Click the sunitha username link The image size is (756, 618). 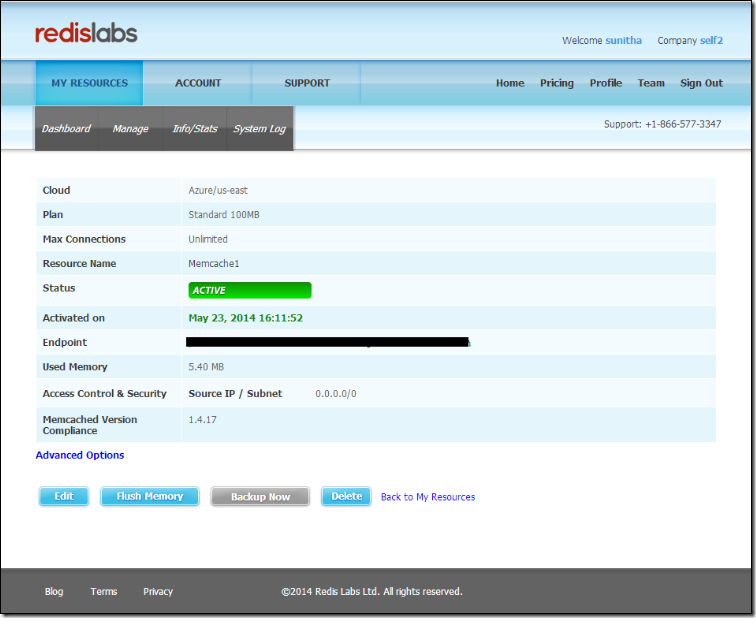coord(623,40)
